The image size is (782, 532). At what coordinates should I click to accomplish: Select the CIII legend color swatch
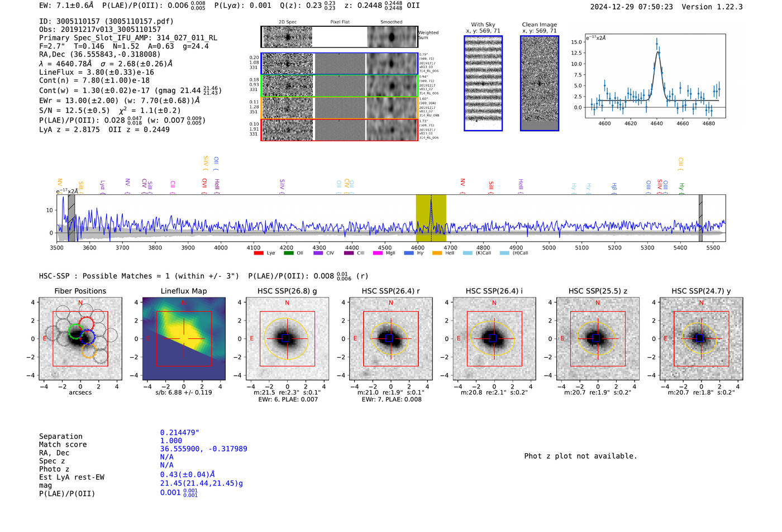(x=349, y=253)
